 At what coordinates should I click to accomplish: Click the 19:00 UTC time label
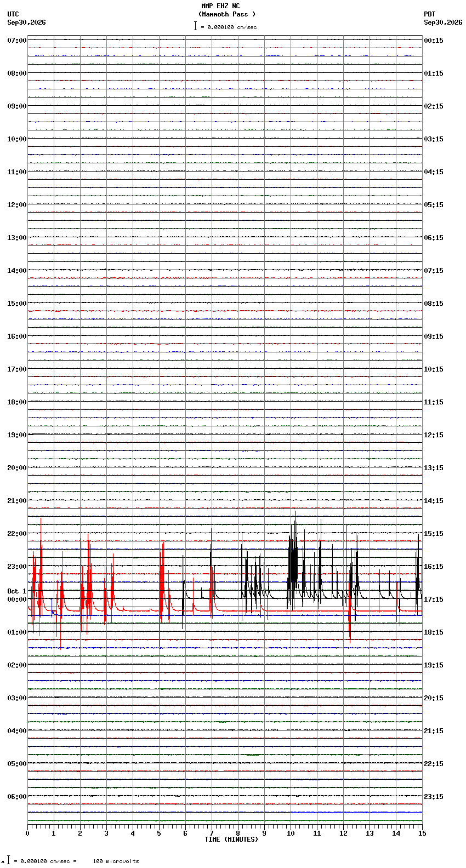(17, 435)
